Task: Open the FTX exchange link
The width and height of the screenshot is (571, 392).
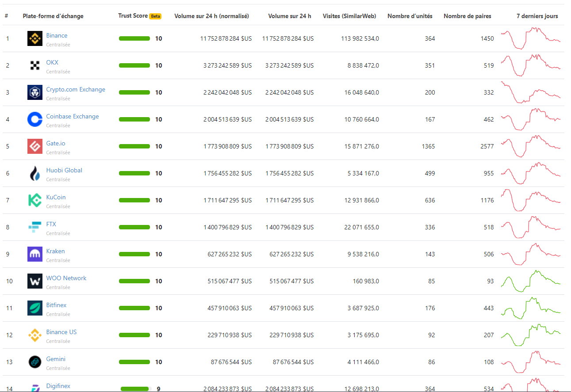Action: (51, 224)
